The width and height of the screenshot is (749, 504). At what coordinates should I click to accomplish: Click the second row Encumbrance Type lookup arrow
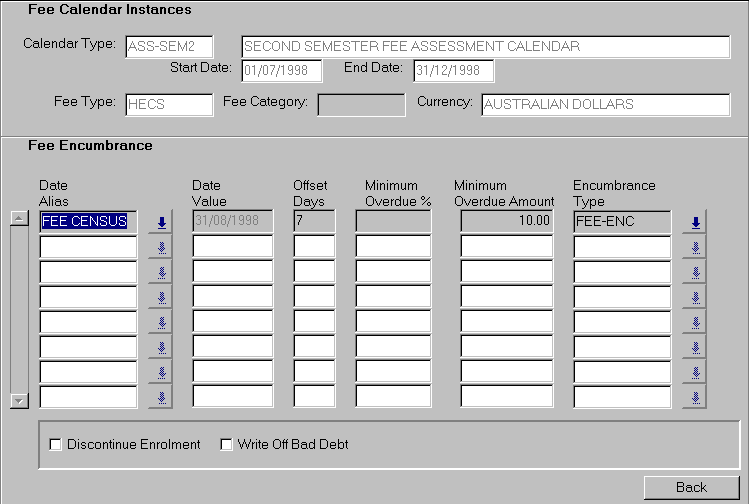694,247
